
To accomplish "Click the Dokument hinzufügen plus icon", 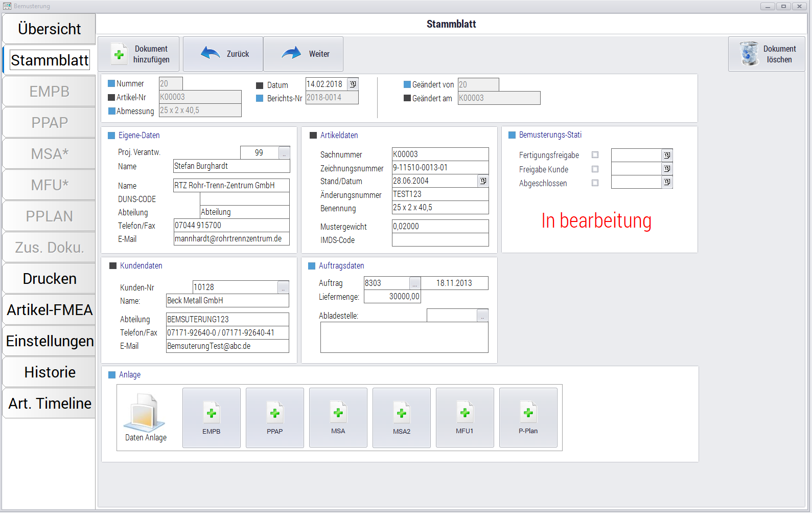I will [x=119, y=54].
